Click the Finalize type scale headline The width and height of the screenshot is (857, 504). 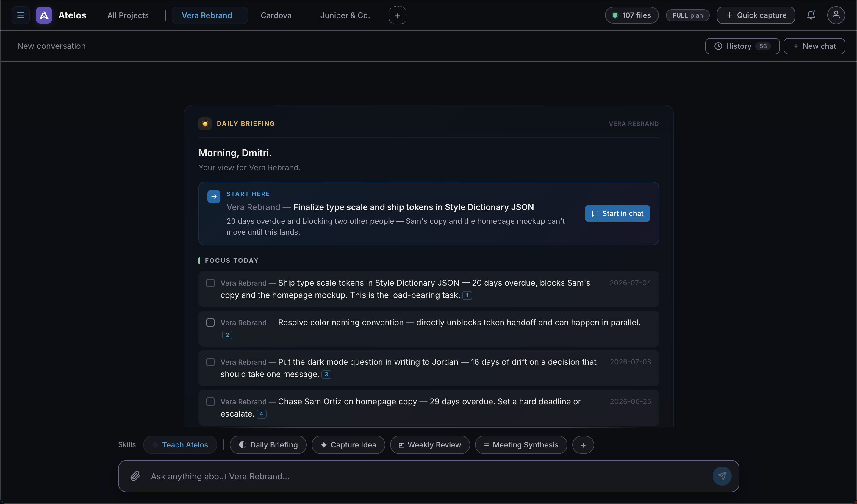pos(413,207)
